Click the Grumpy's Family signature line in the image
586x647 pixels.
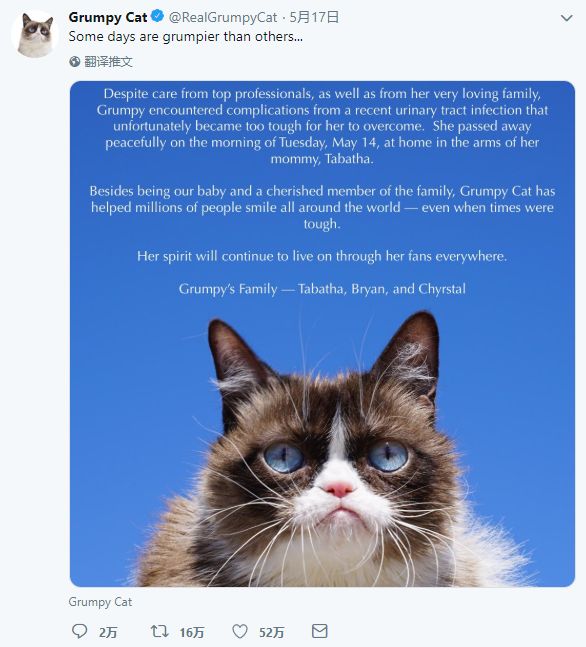(x=322, y=289)
